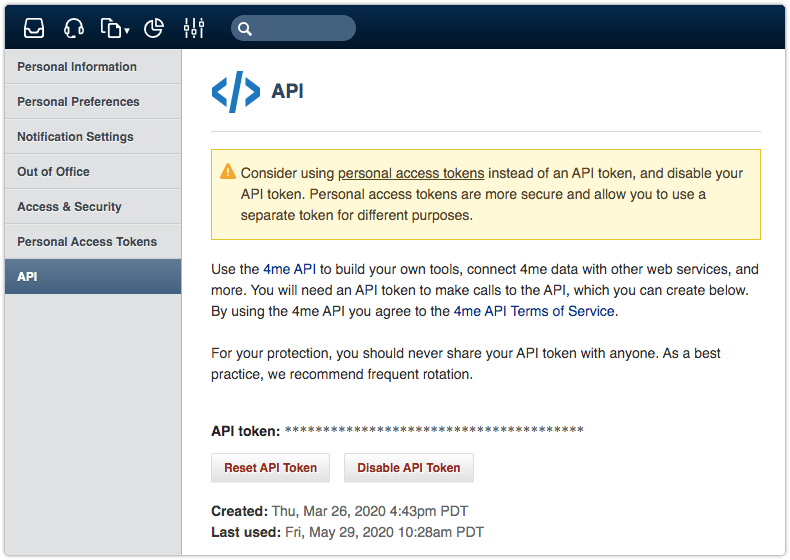This screenshot has width=790, height=560.
Task: Click the API page heading
Action: click(287, 91)
